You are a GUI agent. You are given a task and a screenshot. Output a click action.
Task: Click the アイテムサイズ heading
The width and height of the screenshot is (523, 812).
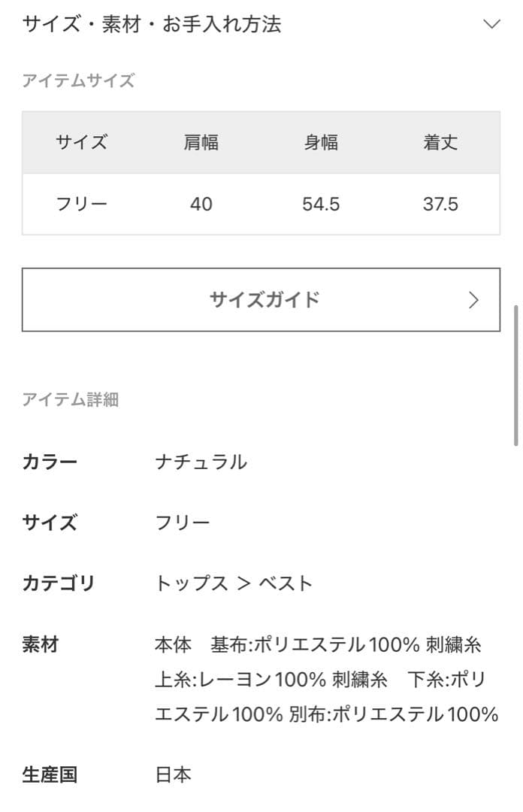point(78,81)
